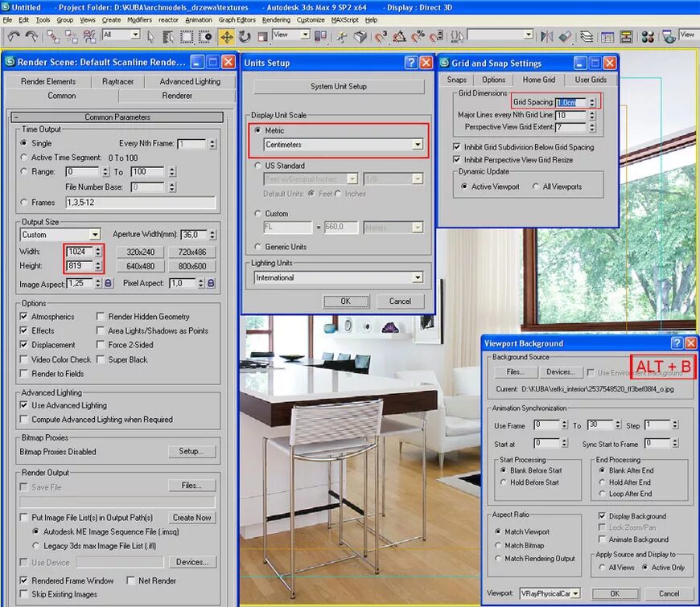
Task: Switch to the Raytracer tab
Action: [117, 81]
